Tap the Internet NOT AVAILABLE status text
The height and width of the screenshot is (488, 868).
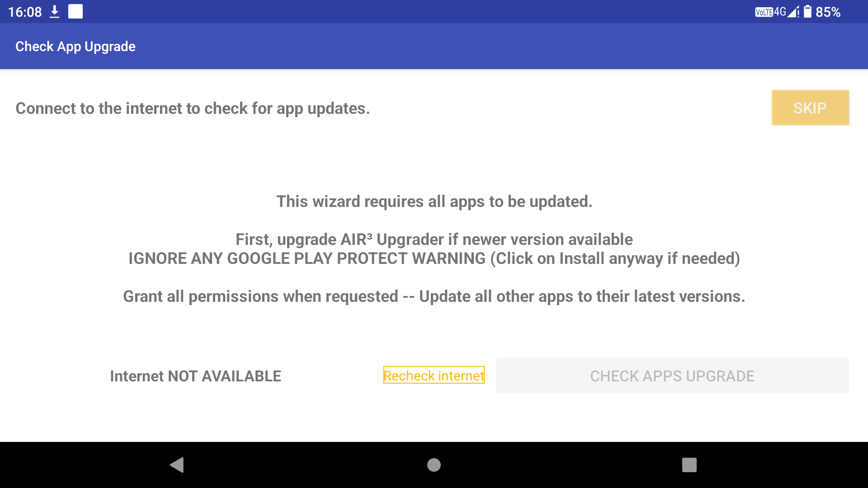point(195,376)
